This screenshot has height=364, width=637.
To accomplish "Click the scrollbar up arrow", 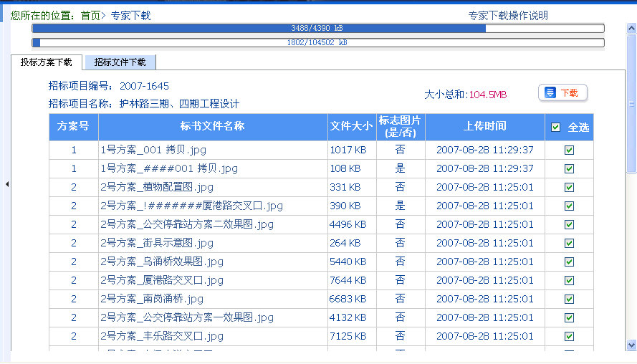I will pyautogui.click(x=631, y=28).
